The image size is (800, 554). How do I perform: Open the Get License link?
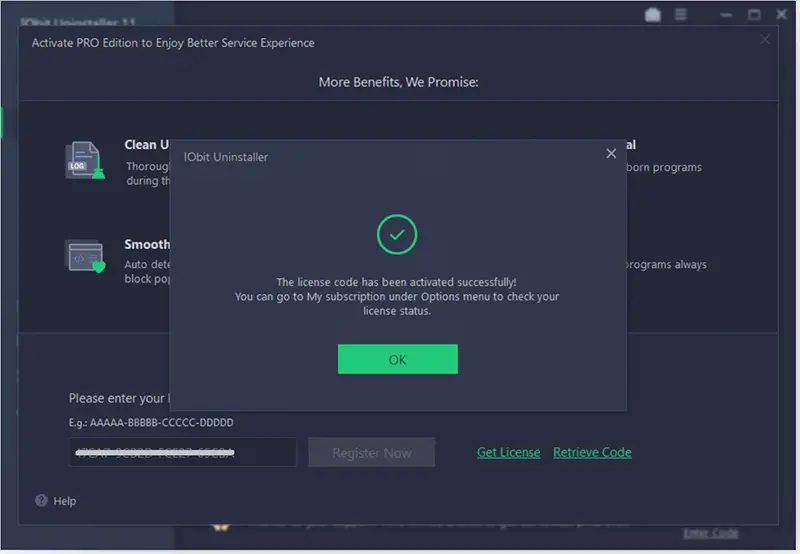pos(509,452)
